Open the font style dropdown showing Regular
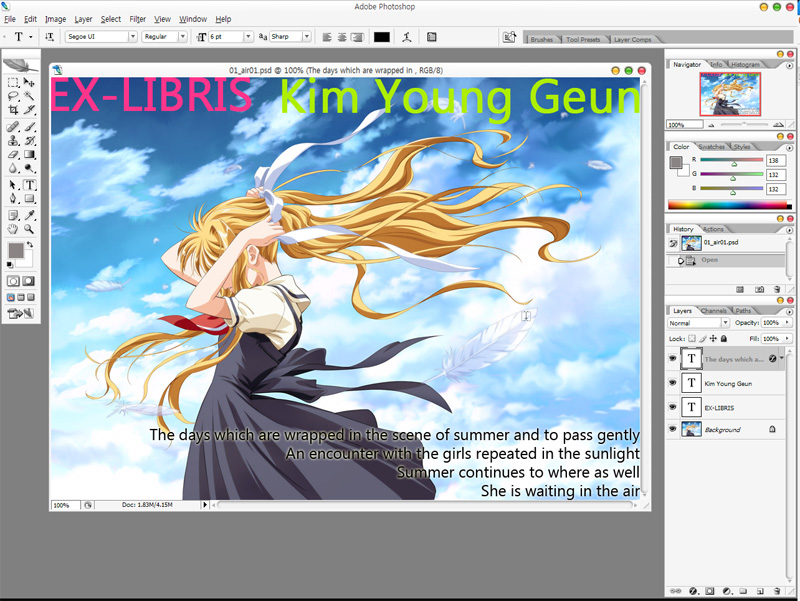800x601 pixels. pyautogui.click(x=183, y=37)
